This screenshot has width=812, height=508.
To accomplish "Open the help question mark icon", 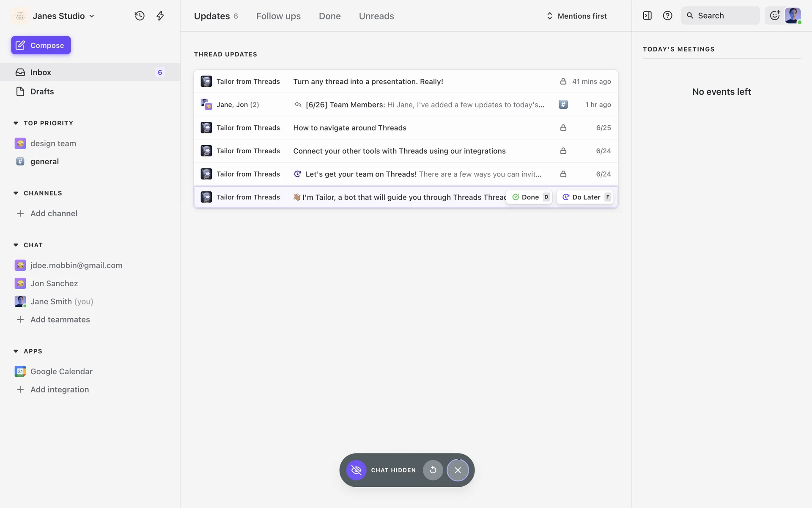I will (667, 16).
